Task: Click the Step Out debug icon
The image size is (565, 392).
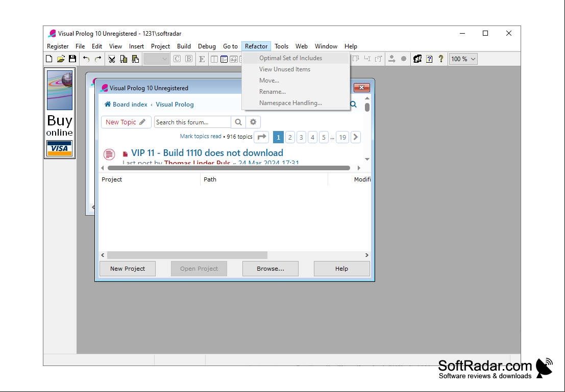Action: pos(378,59)
